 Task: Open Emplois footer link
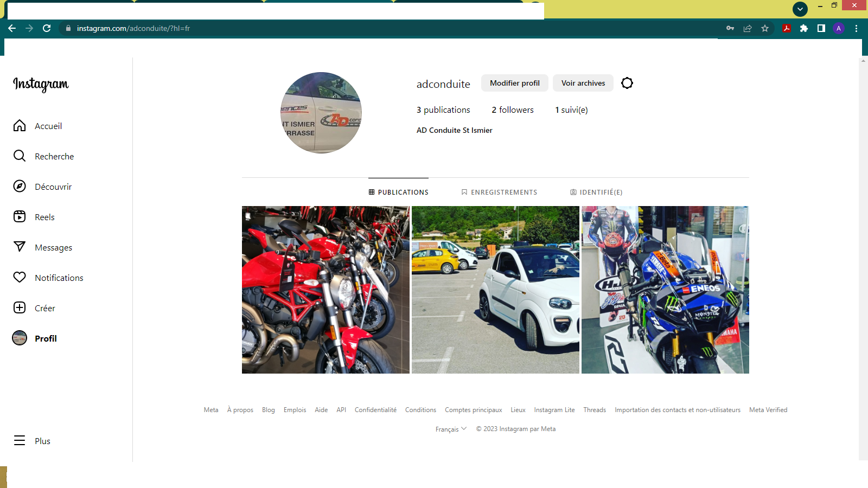(295, 410)
